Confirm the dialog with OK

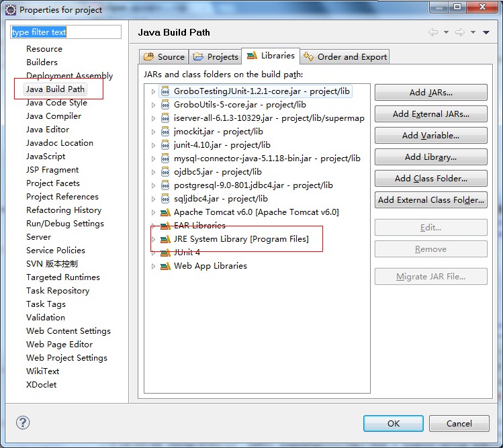coord(394,423)
